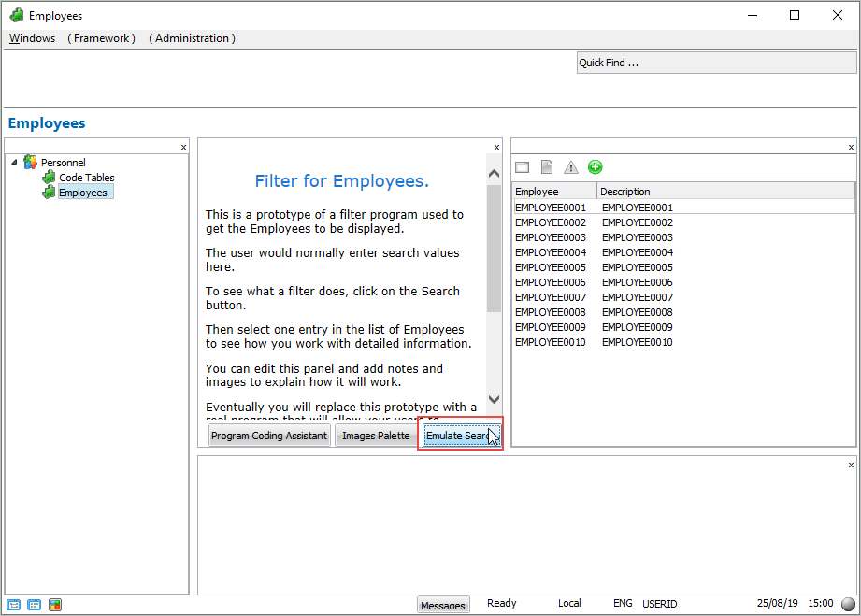Click the blank document toolbar icon

tap(547, 167)
